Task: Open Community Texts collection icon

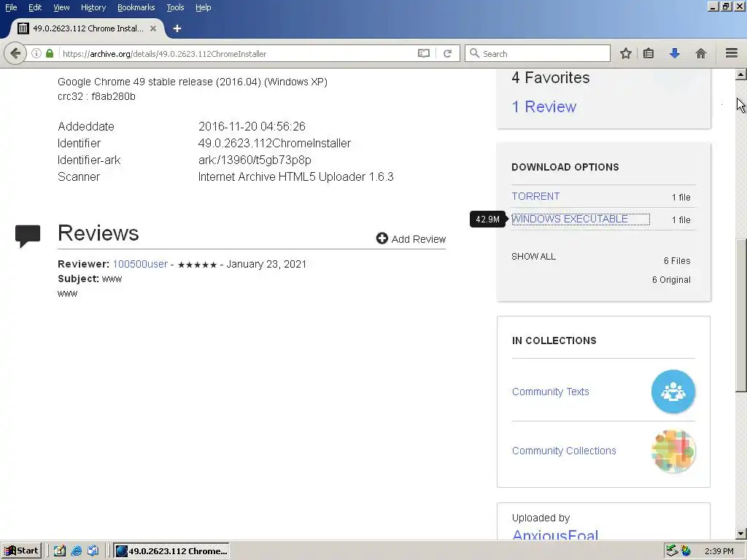Action: (673, 392)
